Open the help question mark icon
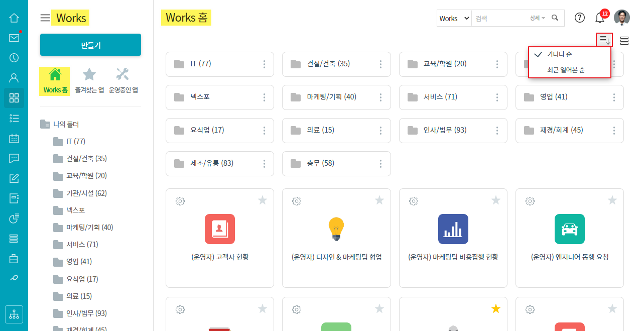Viewport: 644px width, 331px height. pos(580,18)
